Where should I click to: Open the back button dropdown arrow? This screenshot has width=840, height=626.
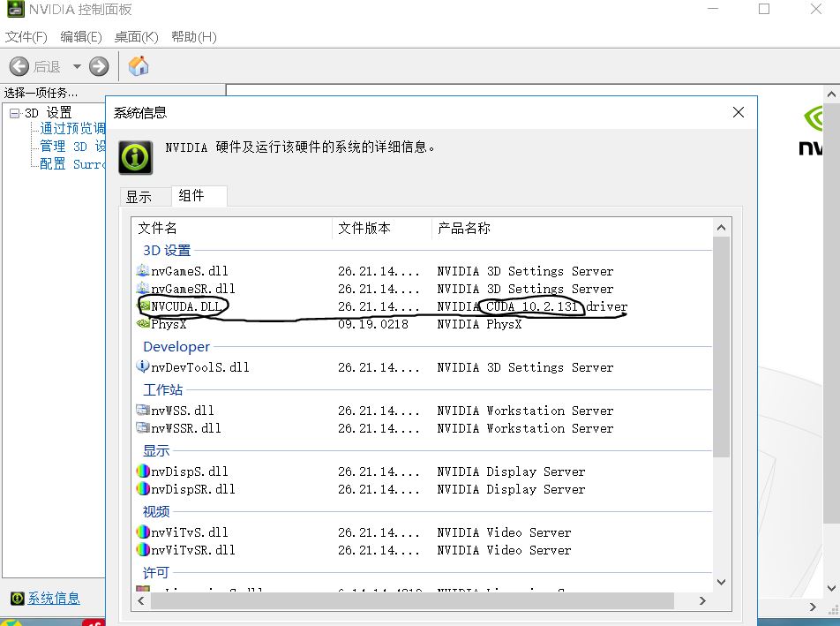(76, 65)
